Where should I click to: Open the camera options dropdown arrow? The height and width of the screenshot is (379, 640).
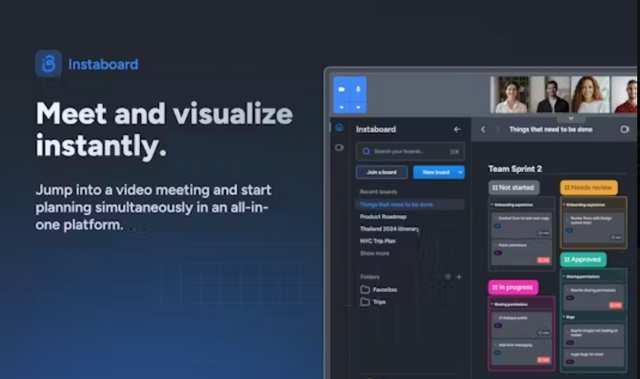[x=342, y=107]
